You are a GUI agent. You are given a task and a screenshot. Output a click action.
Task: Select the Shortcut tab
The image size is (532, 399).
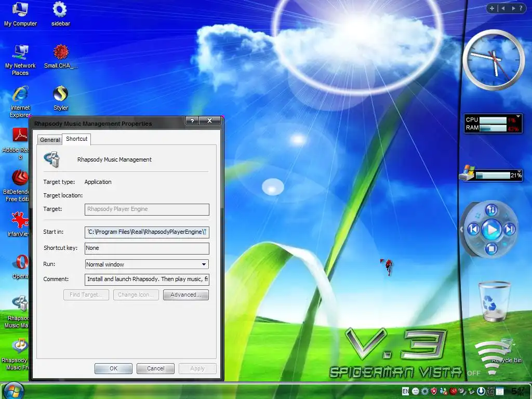tap(77, 139)
